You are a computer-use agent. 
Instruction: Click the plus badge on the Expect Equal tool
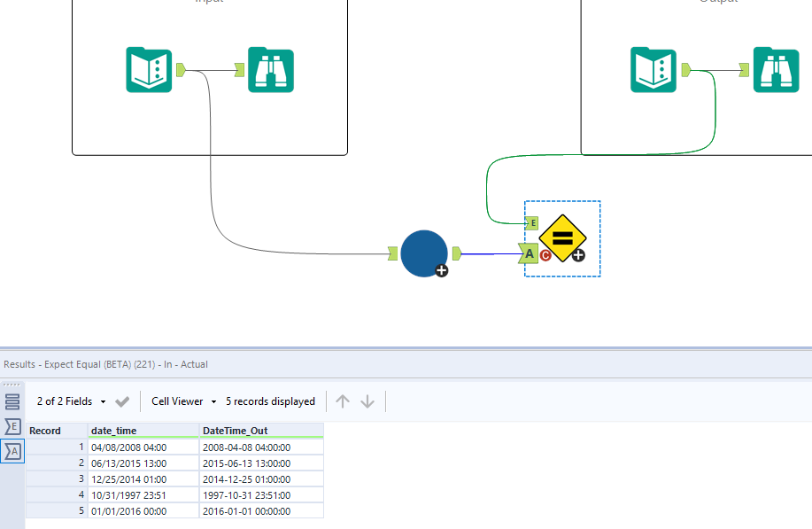coord(576,257)
